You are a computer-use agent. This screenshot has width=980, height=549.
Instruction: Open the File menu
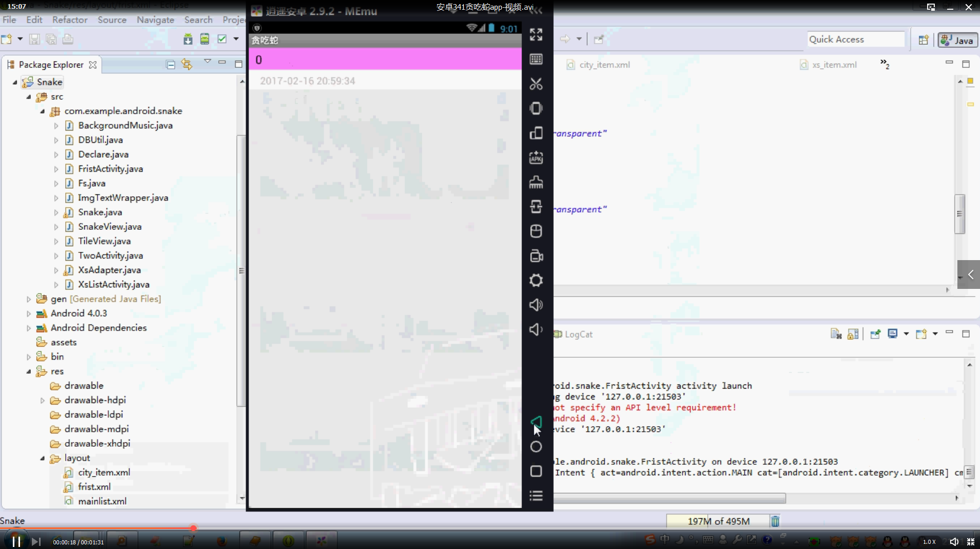pyautogui.click(x=9, y=20)
